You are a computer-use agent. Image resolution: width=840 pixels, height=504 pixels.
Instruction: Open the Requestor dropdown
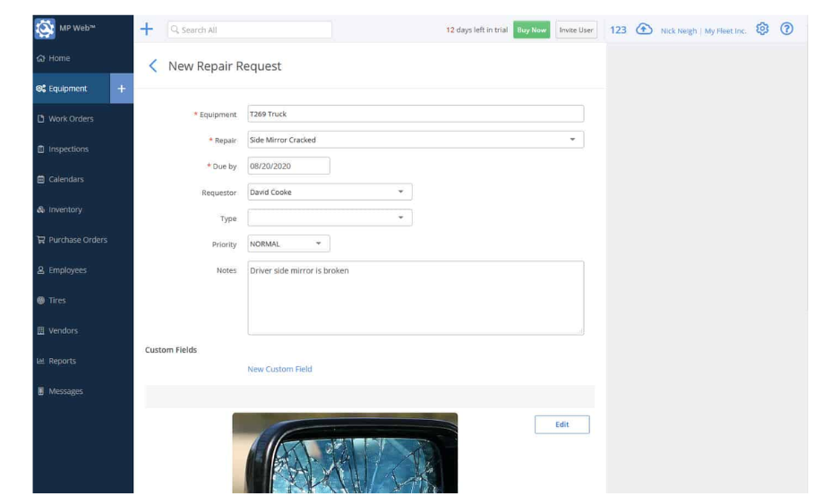(x=400, y=192)
